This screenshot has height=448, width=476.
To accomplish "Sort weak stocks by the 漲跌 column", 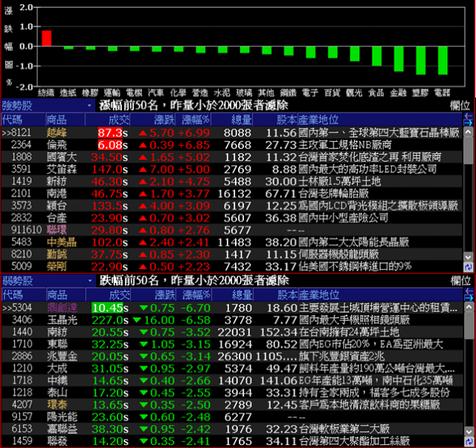I will point(153,295).
